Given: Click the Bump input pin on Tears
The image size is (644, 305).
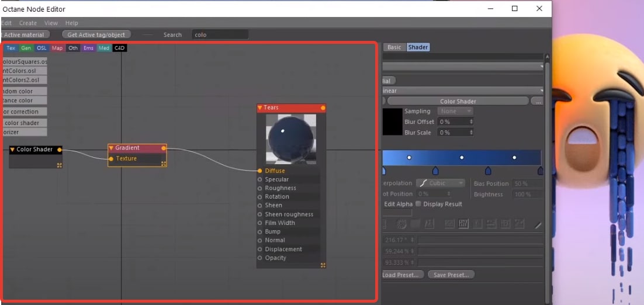Looking at the screenshot, I should click(259, 231).
